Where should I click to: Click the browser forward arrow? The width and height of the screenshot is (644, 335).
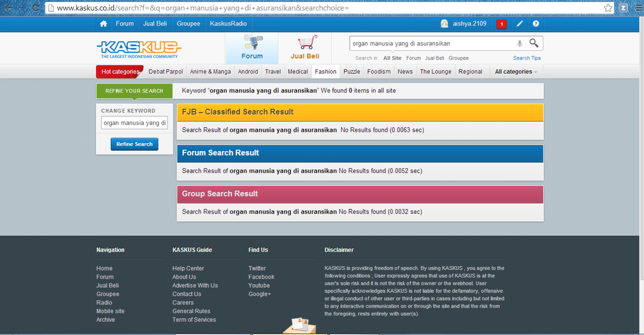[22, 8]
